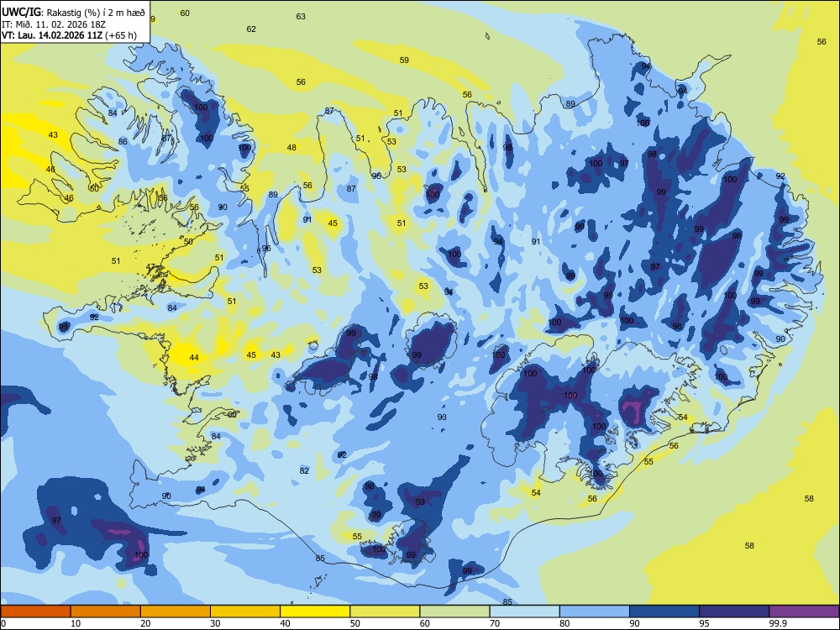Click the '10' legend scale label
The image size is (840, 630).
tap(76, 623)
